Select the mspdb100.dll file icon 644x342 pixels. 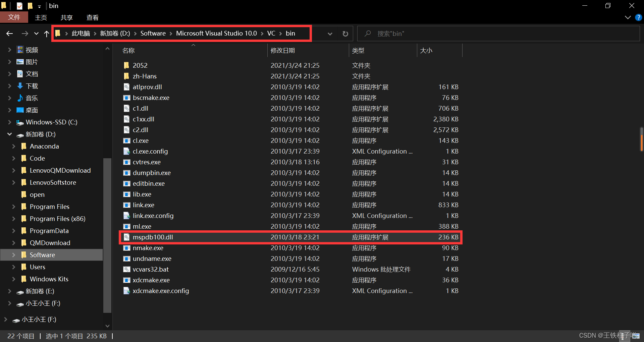126,237
